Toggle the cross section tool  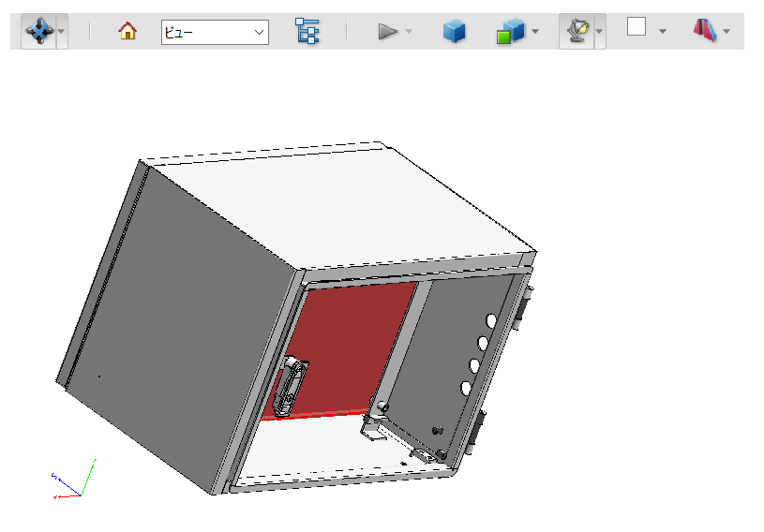click(705, 30)
